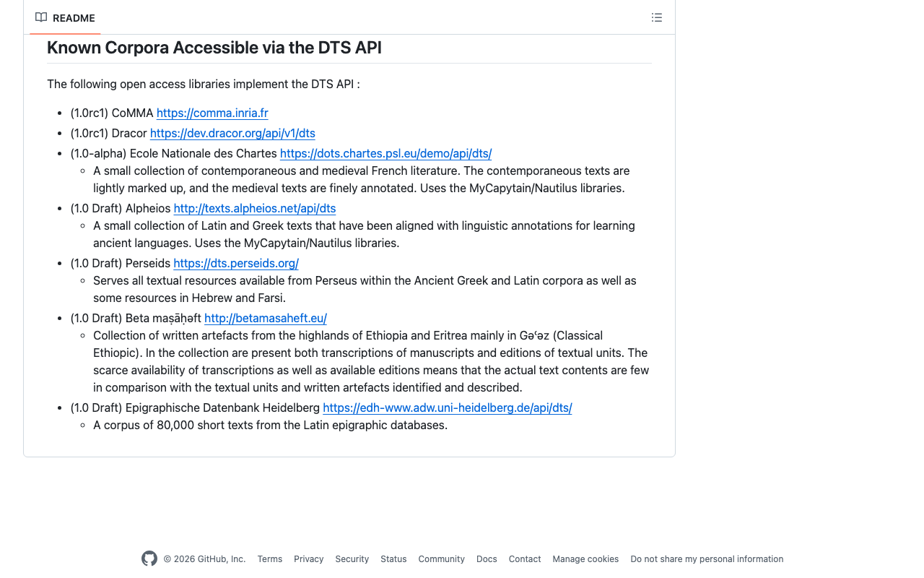Open the CoMMA library link
The width and height of the screenshot is (924, 578).
pyautogui.click(x=212, y=113)
